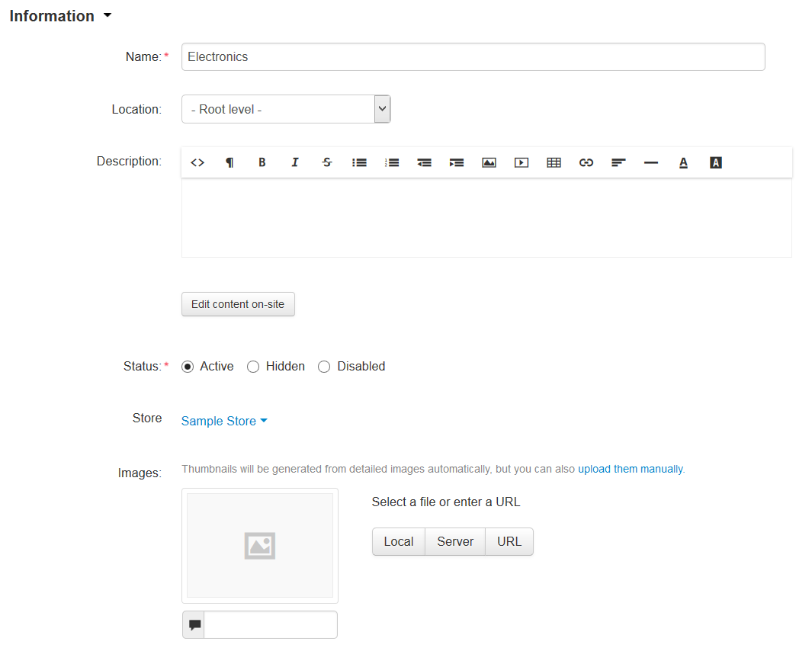Viewport: 812px width, 651px height.
Task: Apply italic formatting in description editor
Action: [x=294, y=162]
